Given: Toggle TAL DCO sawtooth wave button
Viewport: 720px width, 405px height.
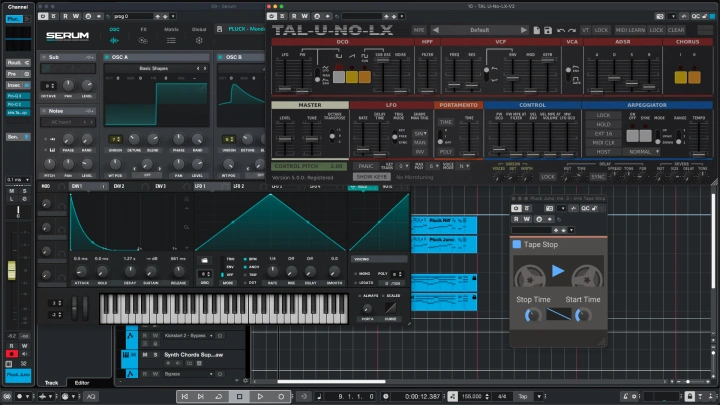Looking at the screenshot, I should pyautogui.click(x=352, y=76).
